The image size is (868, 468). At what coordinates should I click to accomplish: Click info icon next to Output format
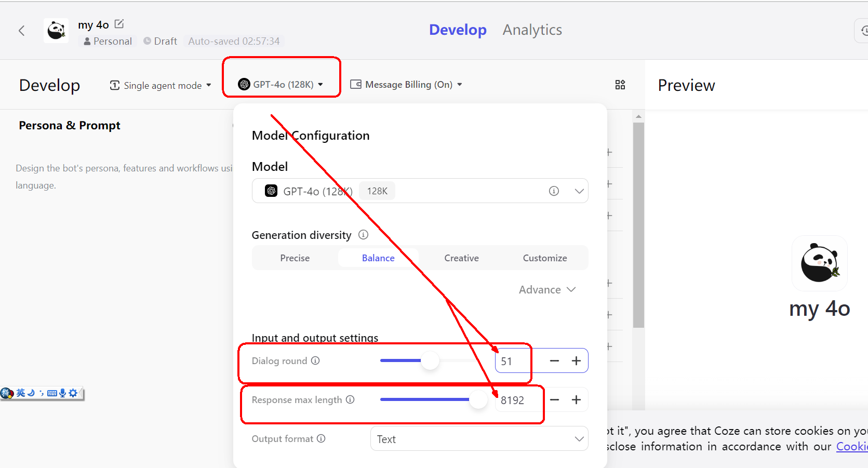321,438
